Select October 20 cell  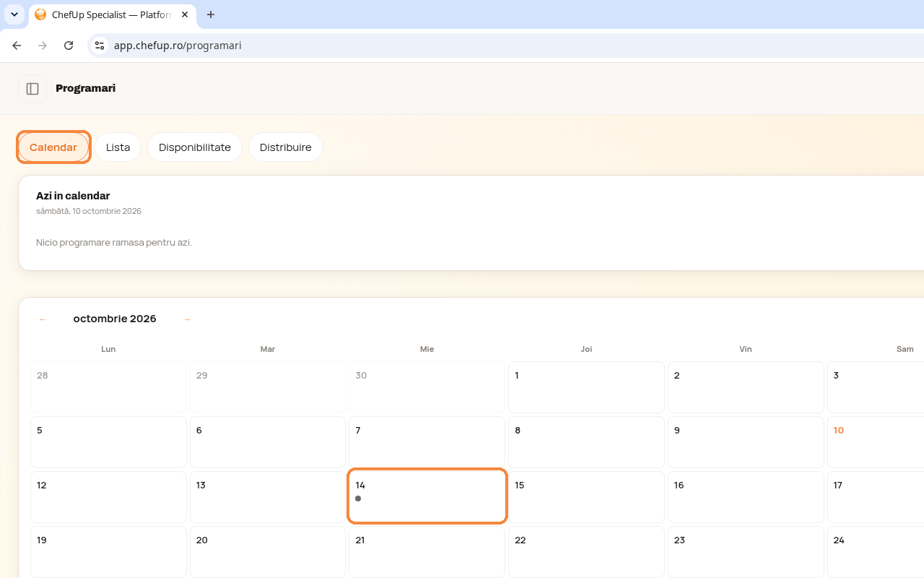click(268, 551)
